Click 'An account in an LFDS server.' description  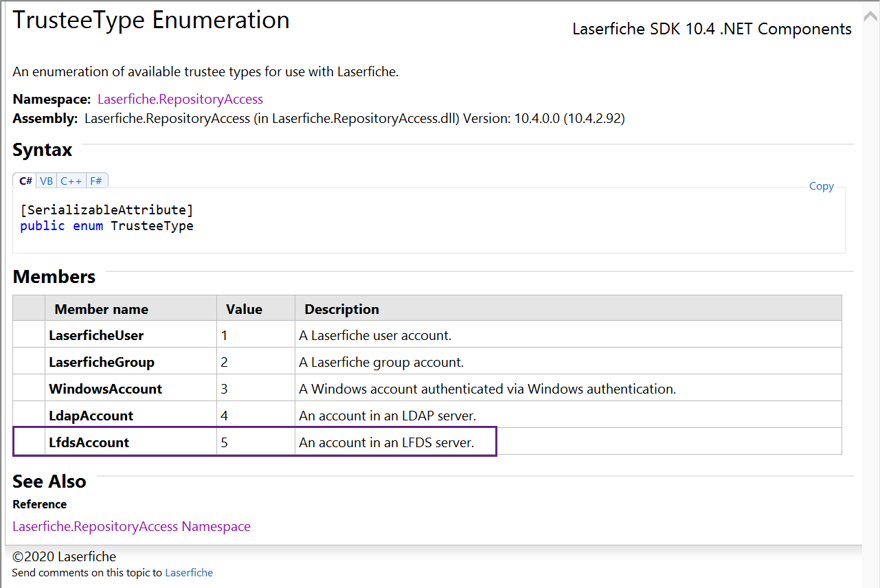pyautogui.click(x=387, y=442)
